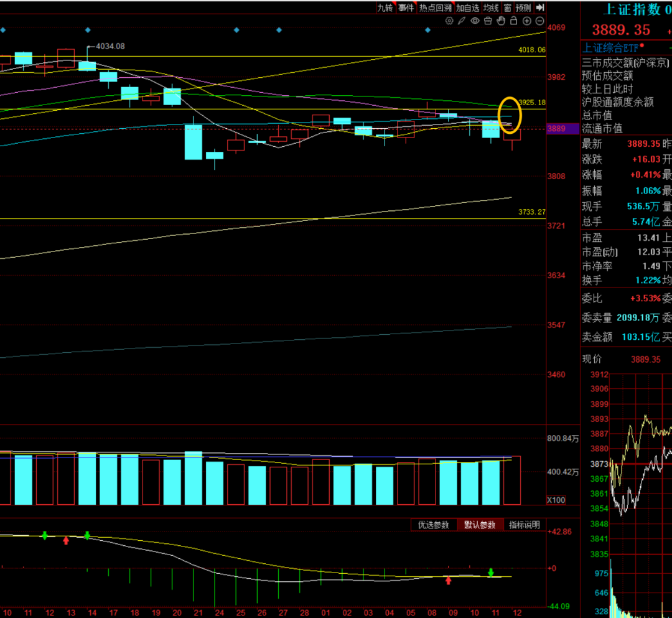Open the toolbox icon
Image resolution: width=672 pixels, height=618 pixels.
coord(488,21)
